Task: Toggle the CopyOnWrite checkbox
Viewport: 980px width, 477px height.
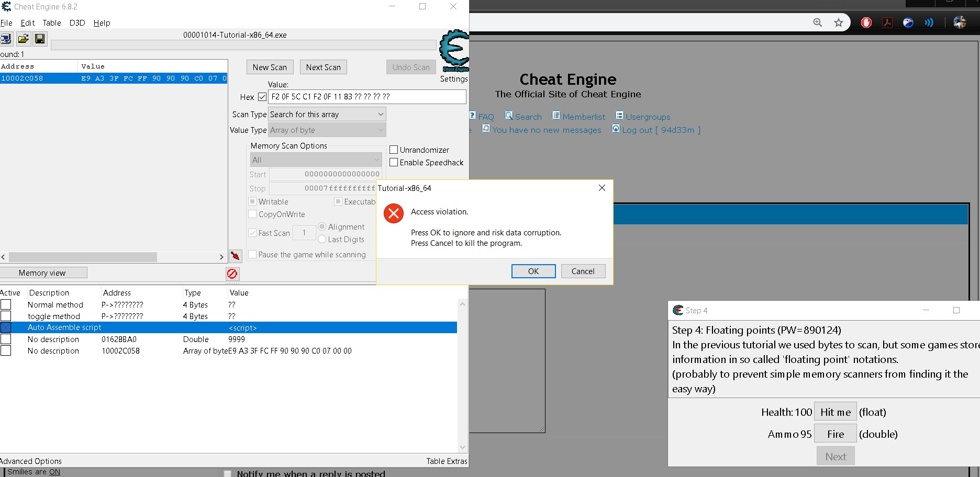Action: [x=252, y=214]
